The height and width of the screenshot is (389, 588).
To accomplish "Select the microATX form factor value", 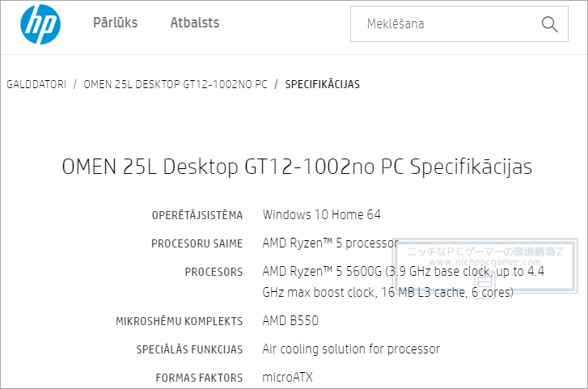I will click(x=288, y=377).
